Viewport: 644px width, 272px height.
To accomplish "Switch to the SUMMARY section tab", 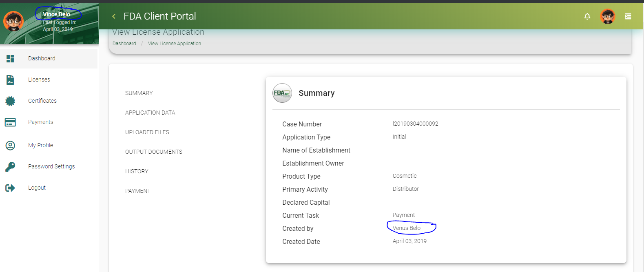I will pyautogui.click(x=139, y=93).
